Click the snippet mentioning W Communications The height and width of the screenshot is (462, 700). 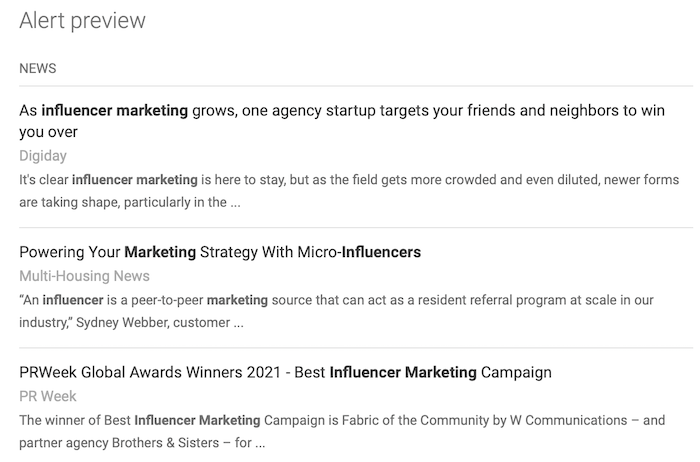tap(342, 432)
